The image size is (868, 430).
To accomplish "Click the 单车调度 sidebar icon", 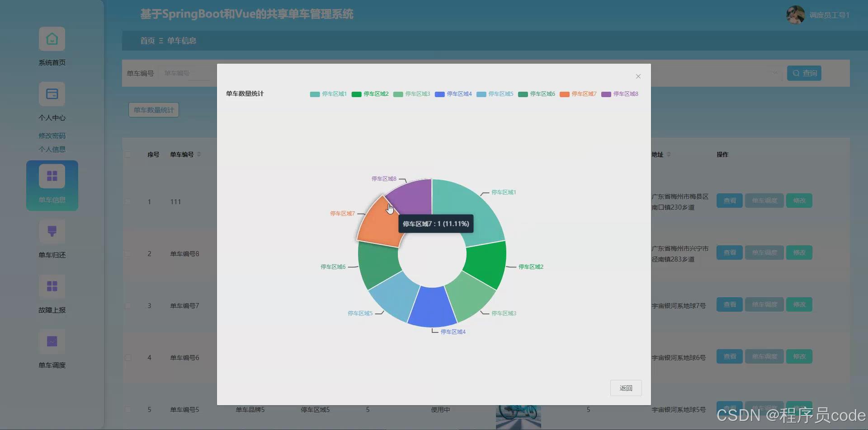I will tap(52, 342).
